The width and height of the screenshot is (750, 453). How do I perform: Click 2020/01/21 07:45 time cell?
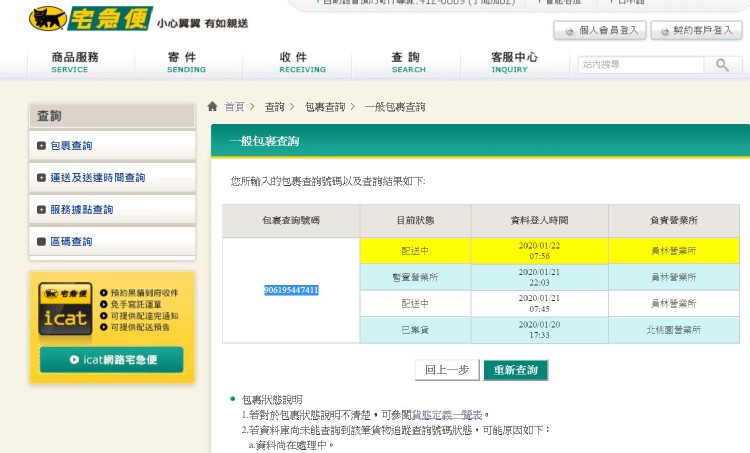tap(540, 303)
